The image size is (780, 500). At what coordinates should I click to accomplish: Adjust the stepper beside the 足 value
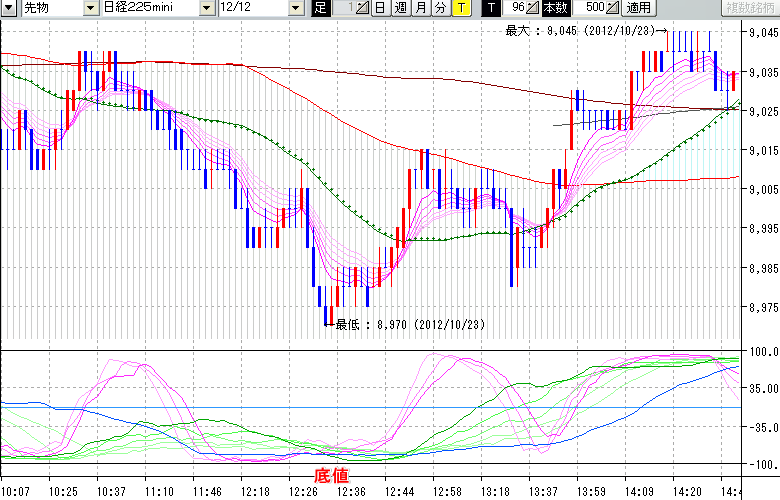pyautogui.click(x=363, y=8)
